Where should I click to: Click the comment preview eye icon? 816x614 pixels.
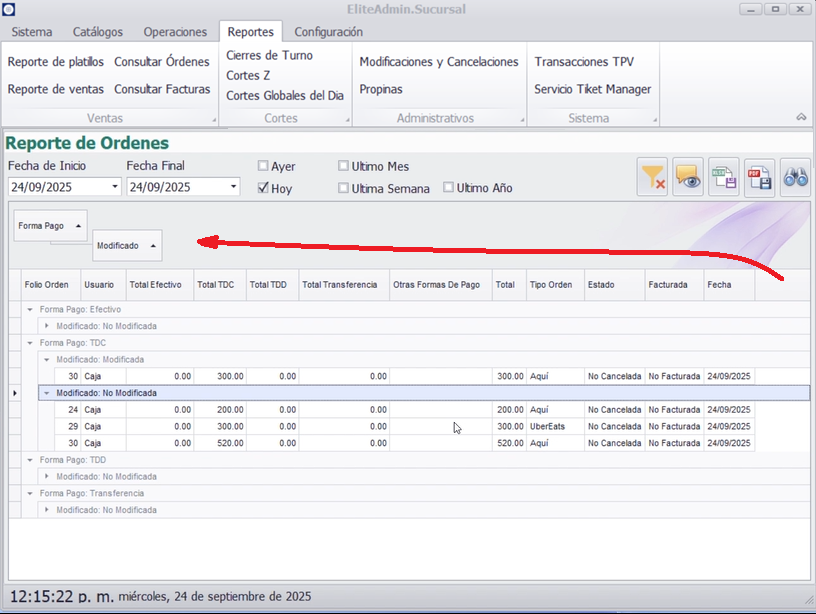pos(688,178)
